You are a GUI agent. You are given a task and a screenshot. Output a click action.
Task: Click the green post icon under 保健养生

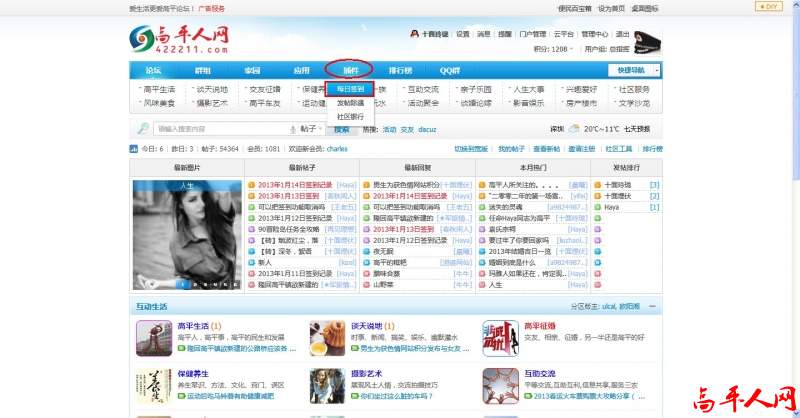point(181,396)
